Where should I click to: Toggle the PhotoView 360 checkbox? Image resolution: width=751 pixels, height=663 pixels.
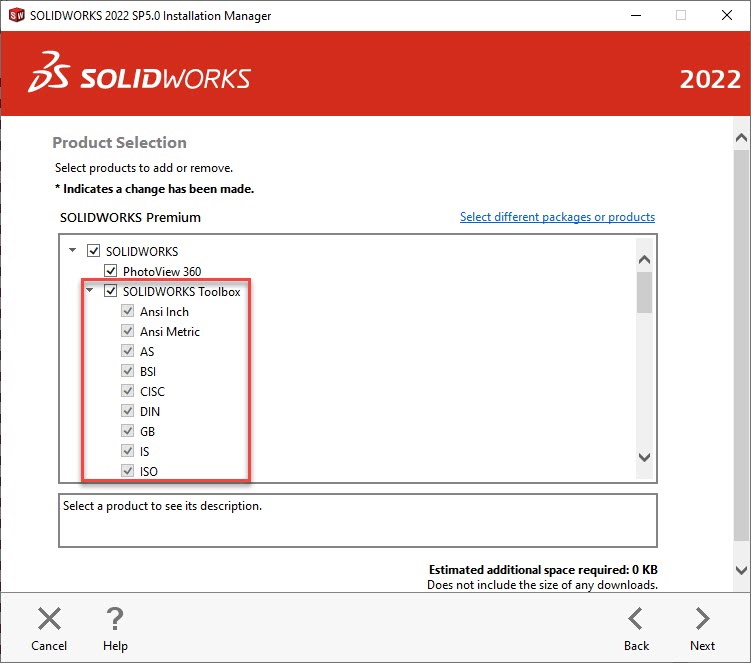111,271
